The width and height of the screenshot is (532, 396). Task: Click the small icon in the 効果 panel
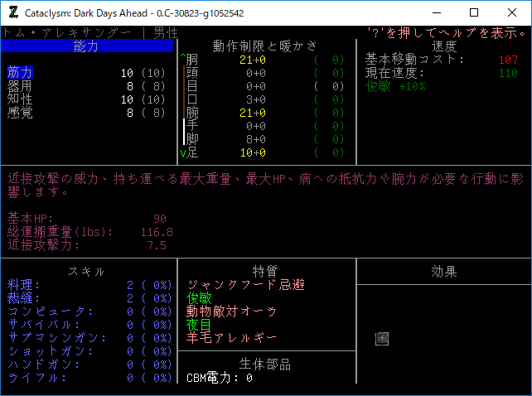(x=381, y=337)
